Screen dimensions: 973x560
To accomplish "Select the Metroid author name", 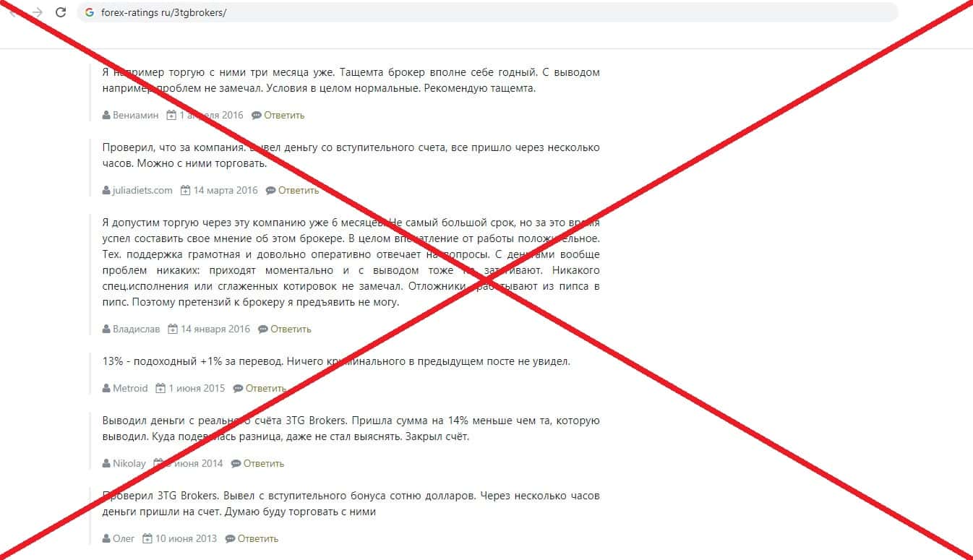I will click(130, 388).
